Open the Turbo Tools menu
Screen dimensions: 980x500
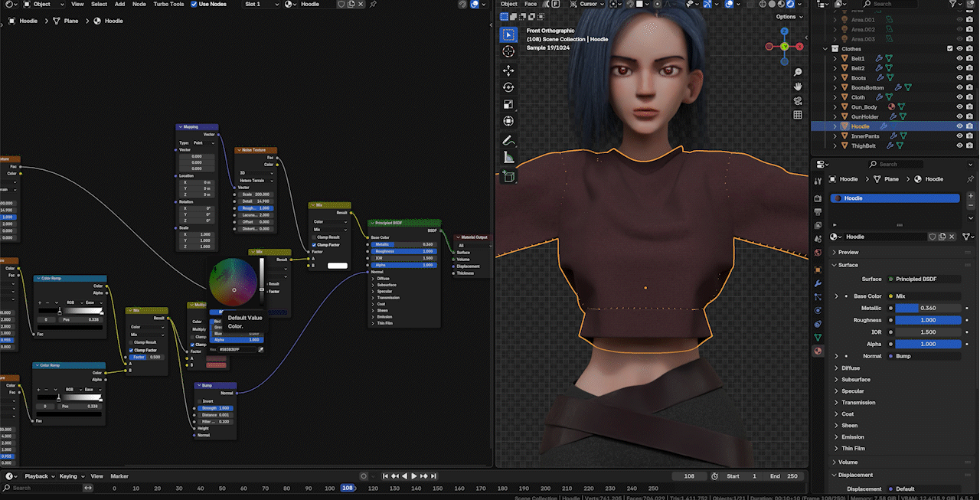coord(168,4)
